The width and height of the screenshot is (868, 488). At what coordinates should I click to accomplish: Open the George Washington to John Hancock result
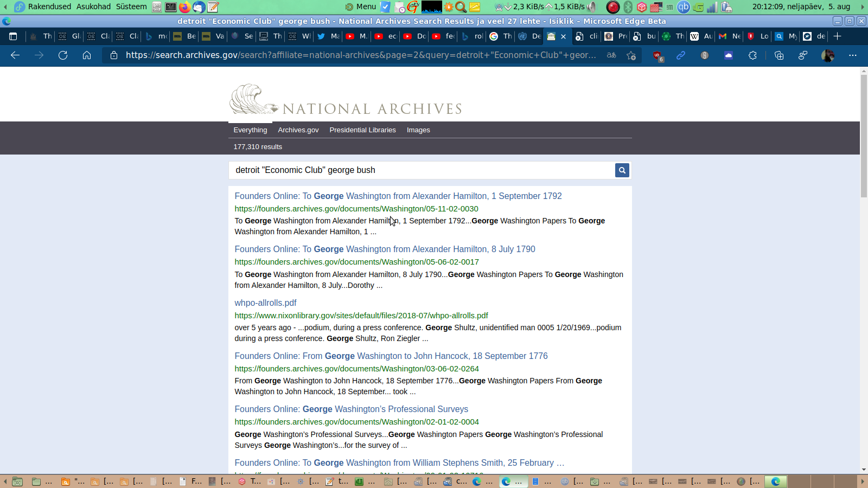(391, 356)
